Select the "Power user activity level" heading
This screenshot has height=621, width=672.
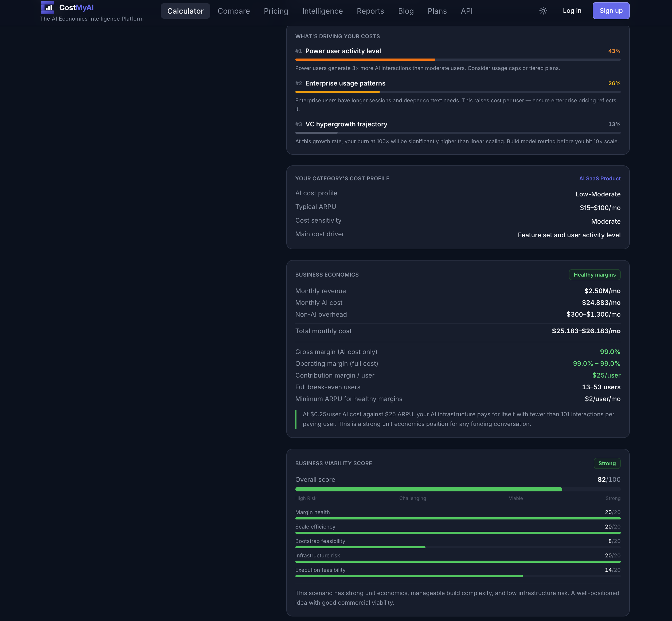click(x=343, y=51)
